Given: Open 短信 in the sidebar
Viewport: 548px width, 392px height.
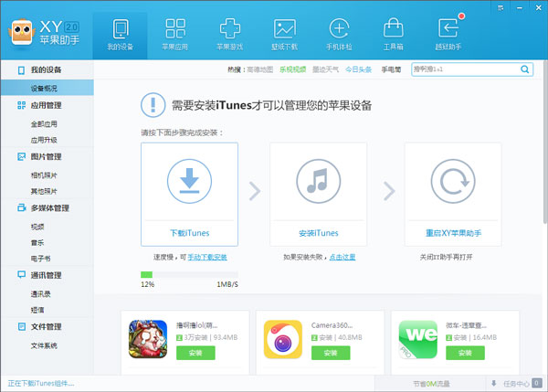Looking at the screenshot, I should pyautogui.click(x=37, y=310).
